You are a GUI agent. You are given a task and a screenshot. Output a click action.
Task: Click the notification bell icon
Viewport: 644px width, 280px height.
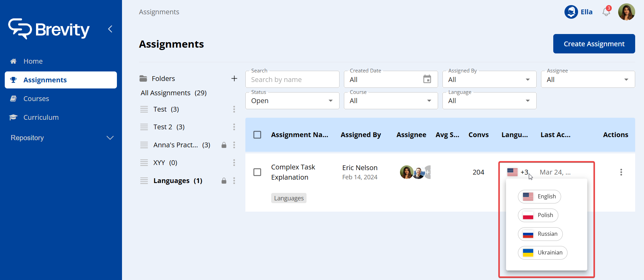point(606,12)
